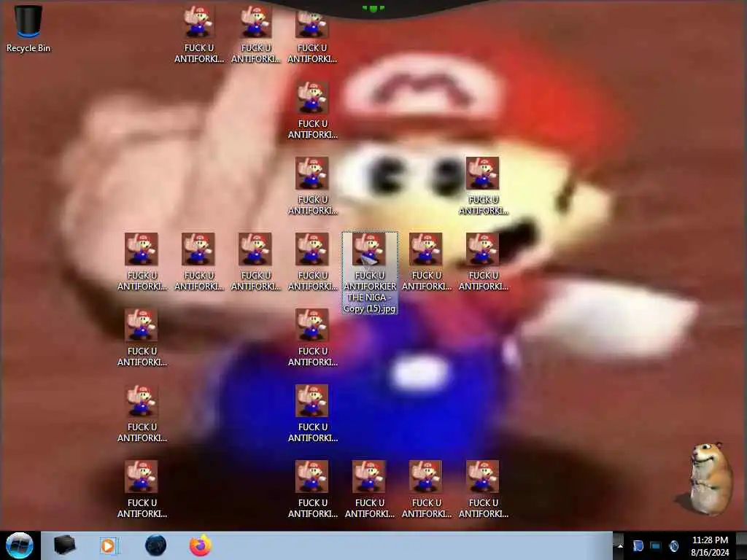Open the green-lit dock widget along the upper screen edge
Screen dimensions: 747x560
(373, 8)
